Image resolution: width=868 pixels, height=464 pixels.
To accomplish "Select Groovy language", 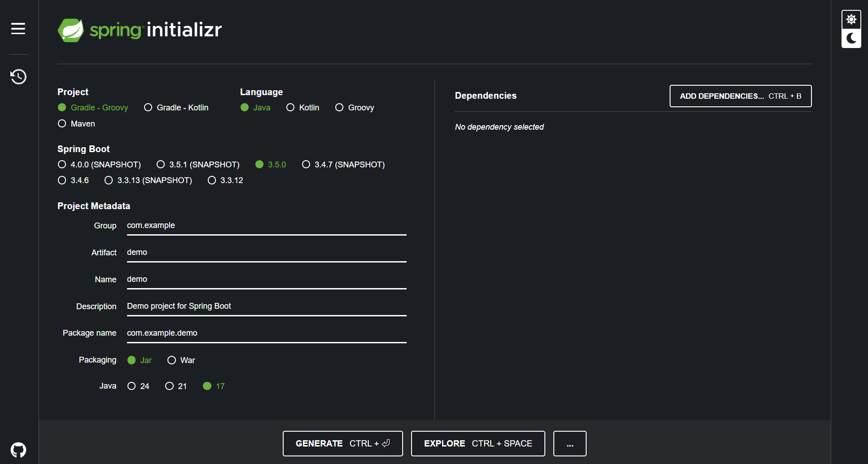I will [x=355, y=108].
